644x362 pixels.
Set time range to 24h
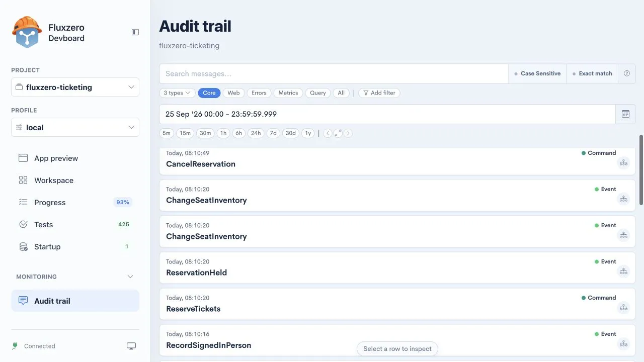click(x=256, y=133)
